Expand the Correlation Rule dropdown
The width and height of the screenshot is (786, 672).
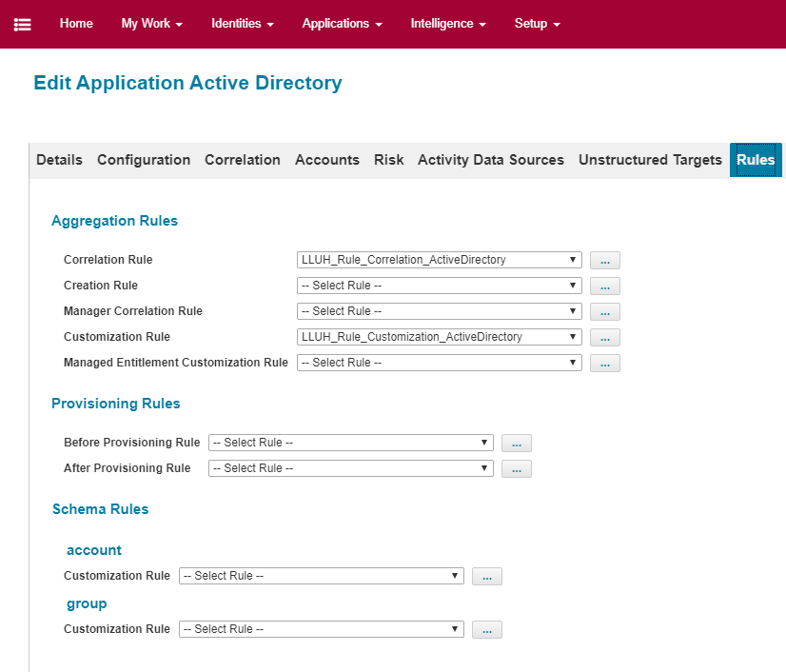440,260
